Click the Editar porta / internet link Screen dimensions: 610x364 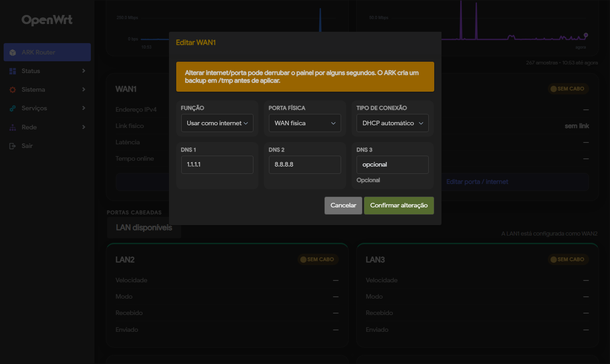[477, 182]
